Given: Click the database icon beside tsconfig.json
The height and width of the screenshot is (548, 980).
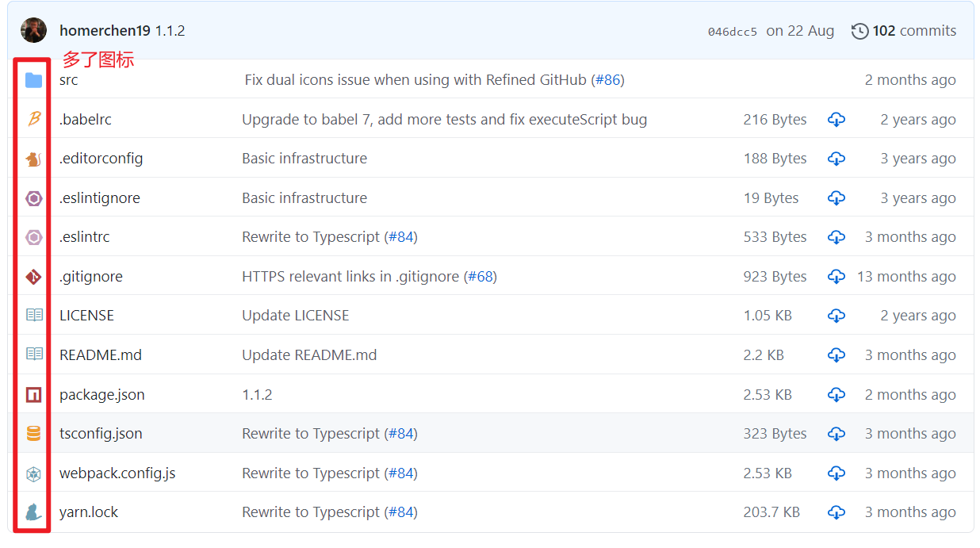Looking at the screenshot, I should [x=33, y=434].
